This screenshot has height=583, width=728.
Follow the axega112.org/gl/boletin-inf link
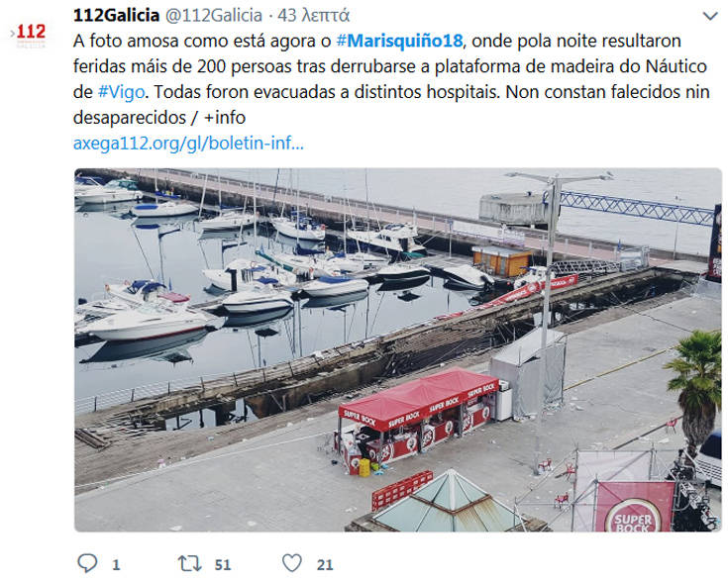[188, 143]
